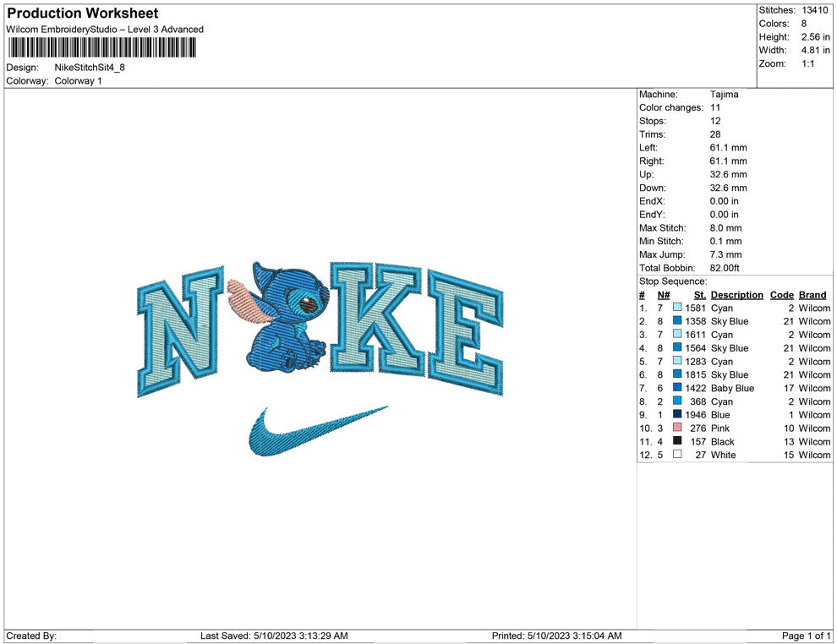This screenshot has width=837, height=644.
Task: Click the Total Bobbin value '82.00ft'
Action: pyautogui.click(x=725, y=268)
